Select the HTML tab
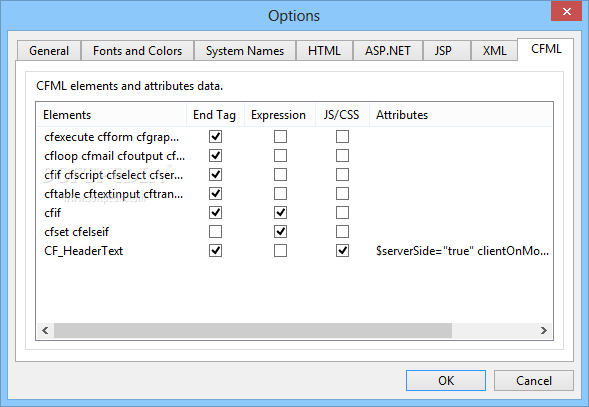Image resolution: width=589 pixels, height=407 pixels. click(324, 51)
